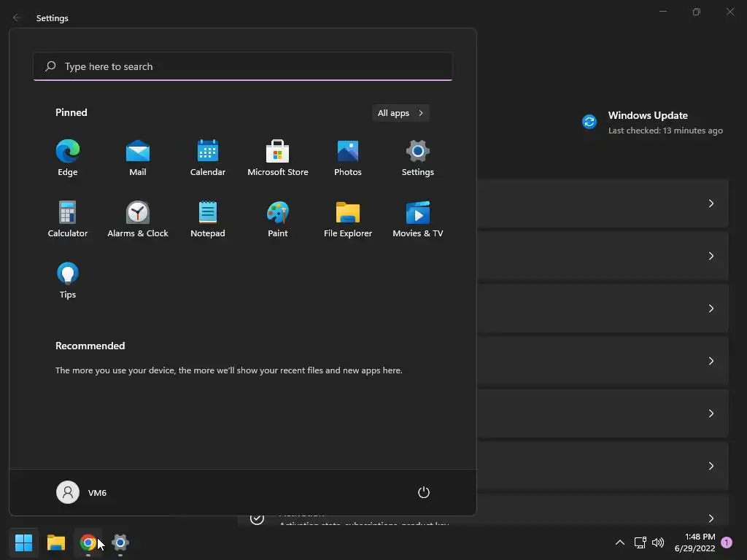Viewport: 747px width, 560px height.
Task: Open Microsoft Store
Action: [278, 158]
